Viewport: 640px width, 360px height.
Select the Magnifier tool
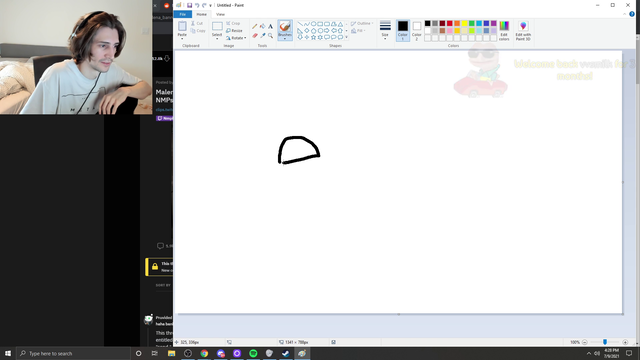[270, 36]
